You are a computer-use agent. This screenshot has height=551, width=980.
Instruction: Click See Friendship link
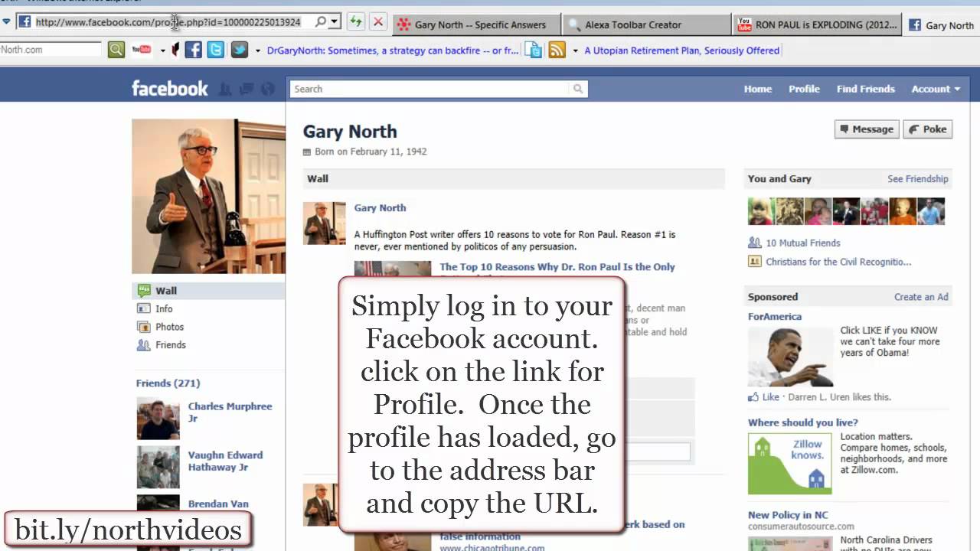point(917,179)
